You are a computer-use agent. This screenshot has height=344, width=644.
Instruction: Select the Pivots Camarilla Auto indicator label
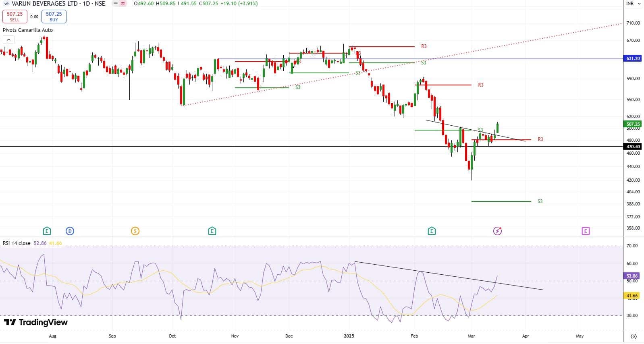pyautogui.click(x=28, y=30)
